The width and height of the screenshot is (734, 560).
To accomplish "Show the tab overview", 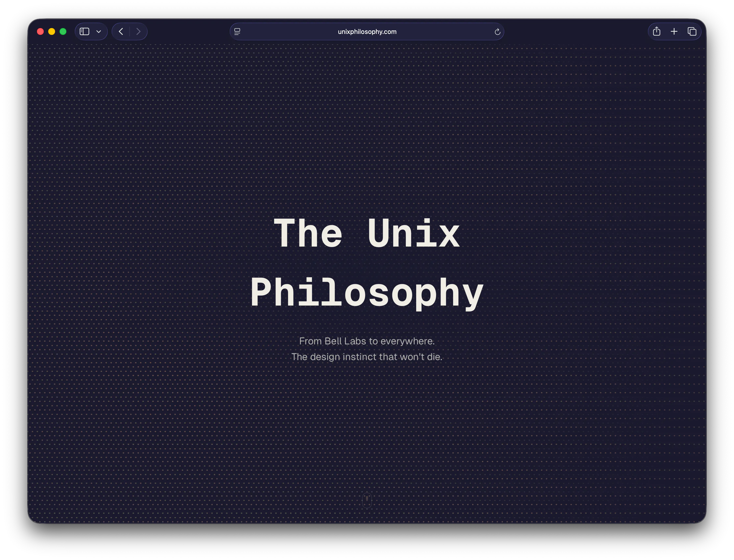I will point(692,32).
